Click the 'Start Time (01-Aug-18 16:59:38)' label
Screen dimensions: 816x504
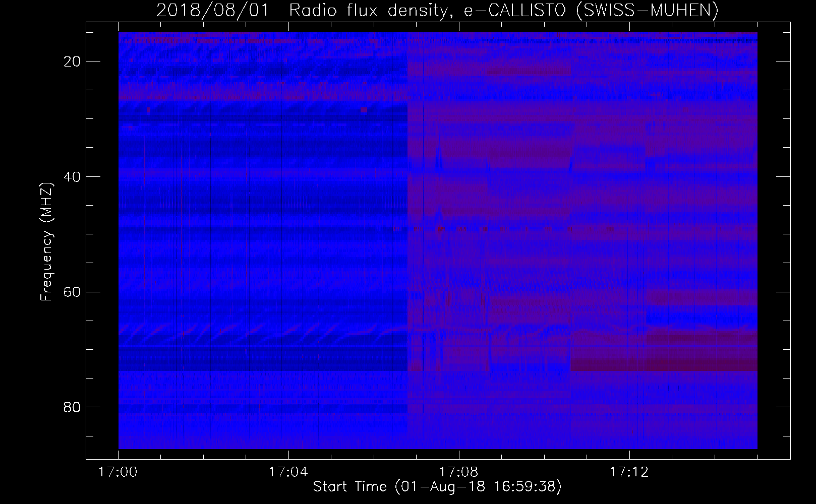click(437, 487)
